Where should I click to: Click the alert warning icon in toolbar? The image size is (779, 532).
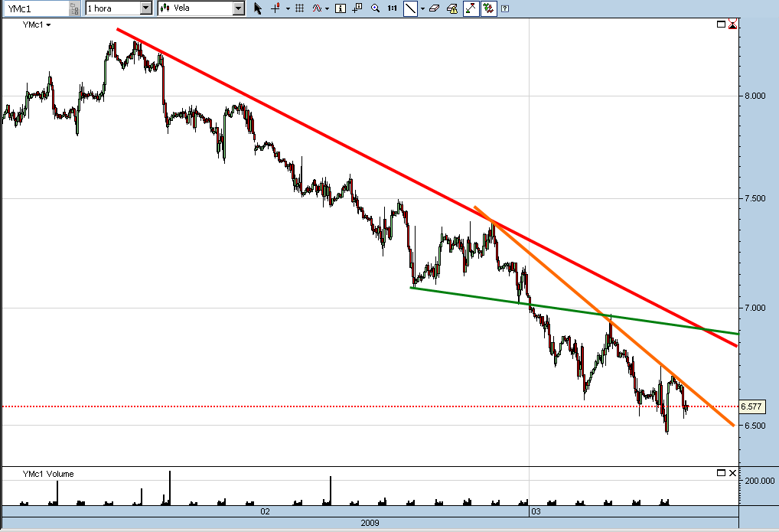coord(452,8)
